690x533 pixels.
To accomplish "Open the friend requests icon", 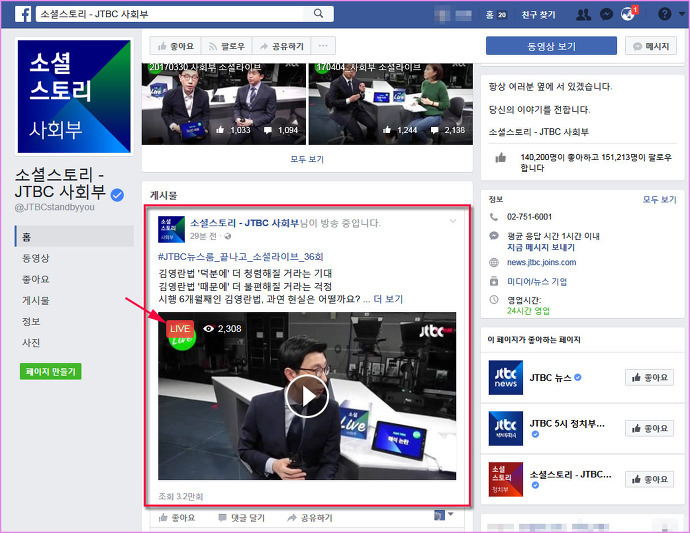I will [583, 15].
